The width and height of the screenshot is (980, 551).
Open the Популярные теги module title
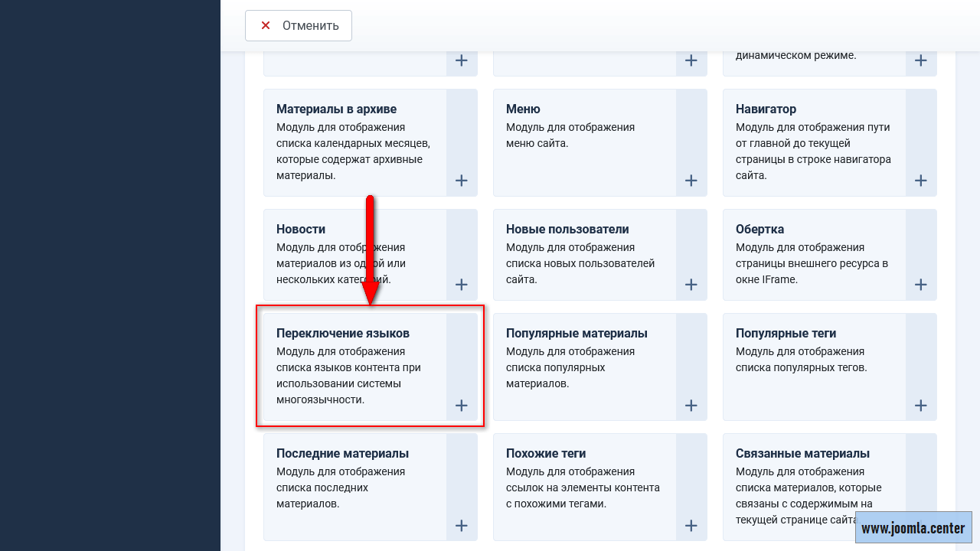[x=786, y=334]
